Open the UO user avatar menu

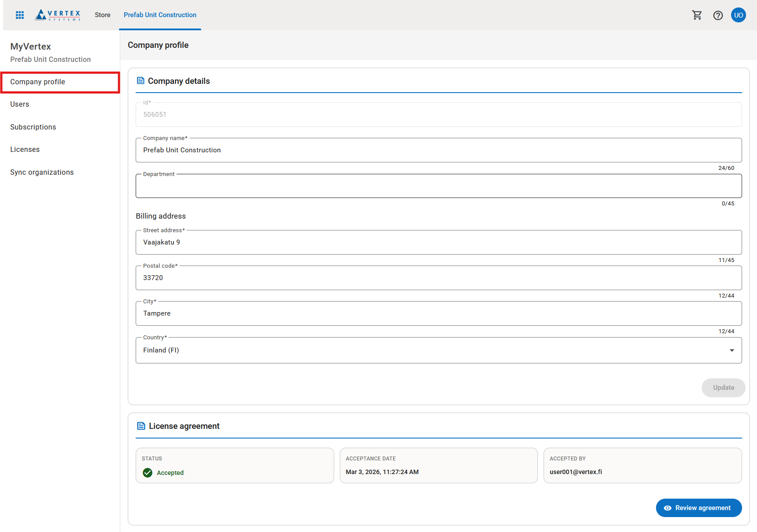coord(739,15)
